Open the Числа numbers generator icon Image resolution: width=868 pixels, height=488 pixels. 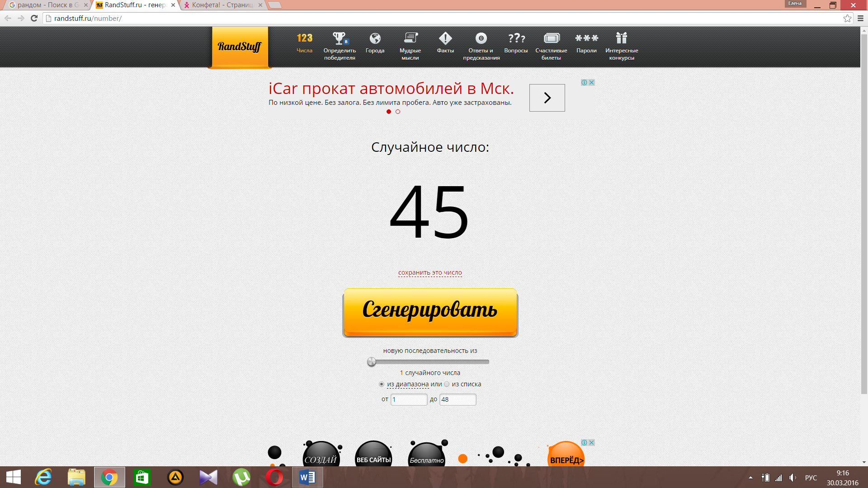tap(304, 38)
